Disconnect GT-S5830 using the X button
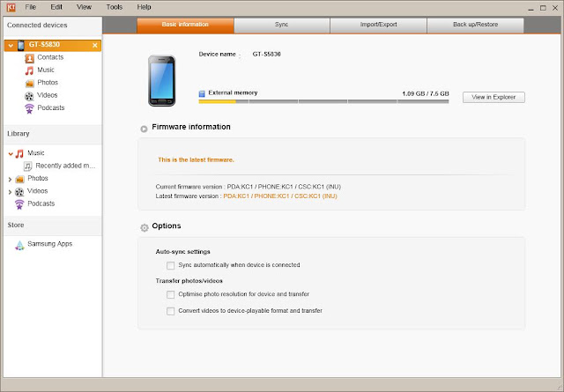The image size is (564, 392). (95, 45)
